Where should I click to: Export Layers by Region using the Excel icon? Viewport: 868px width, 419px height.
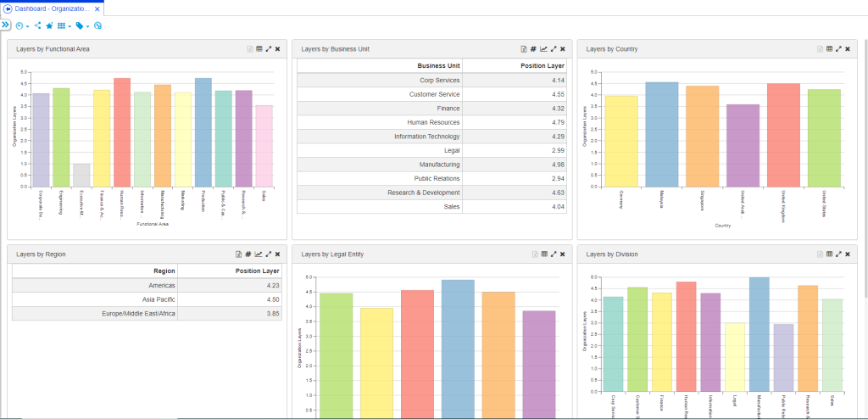(238, 254)
